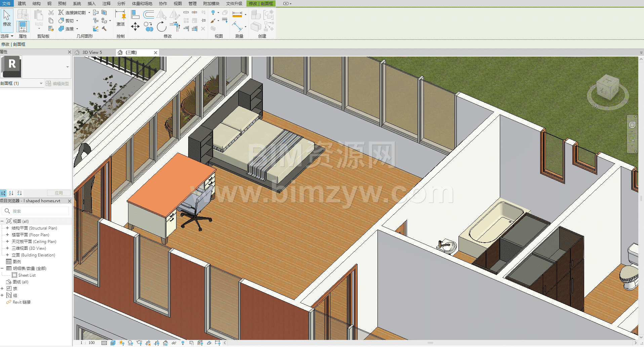The height and width of the screenshot is (347, 644).
Task: Open the visual style cube in view bar
Action: coord(113,343)
